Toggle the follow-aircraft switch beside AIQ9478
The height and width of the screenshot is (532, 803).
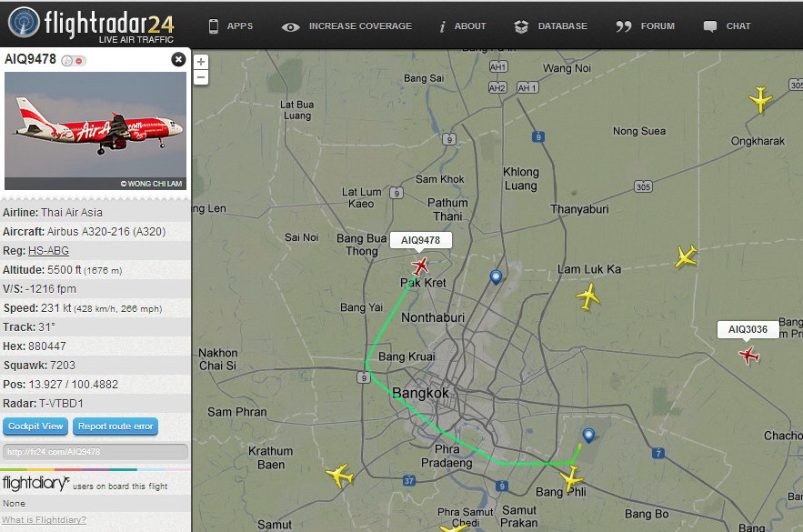pyautogui.click(x=74, y=61)
